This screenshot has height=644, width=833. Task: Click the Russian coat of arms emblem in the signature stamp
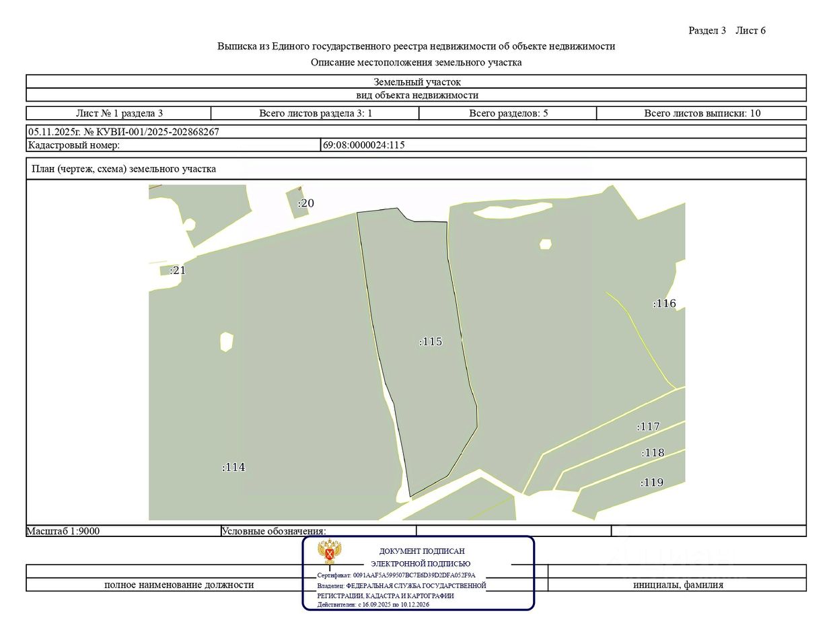[x=330, y=552]
